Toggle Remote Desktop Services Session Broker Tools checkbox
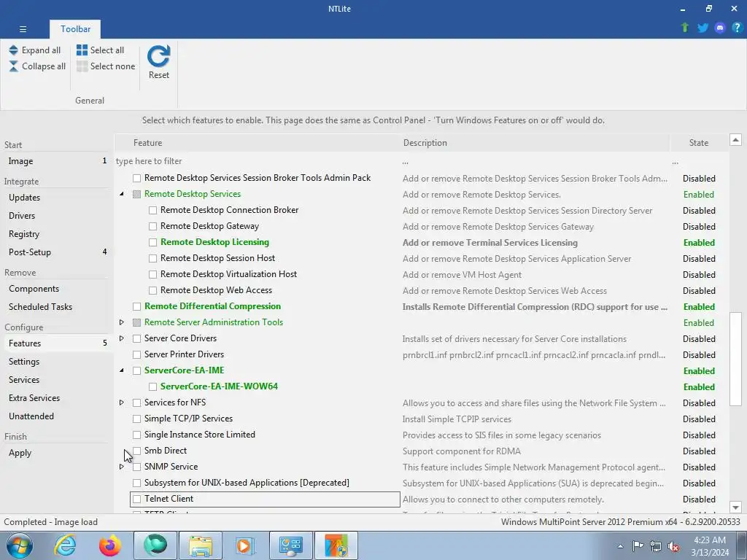The height and width of the screenshot is (560, 747). tap(136, 178)
